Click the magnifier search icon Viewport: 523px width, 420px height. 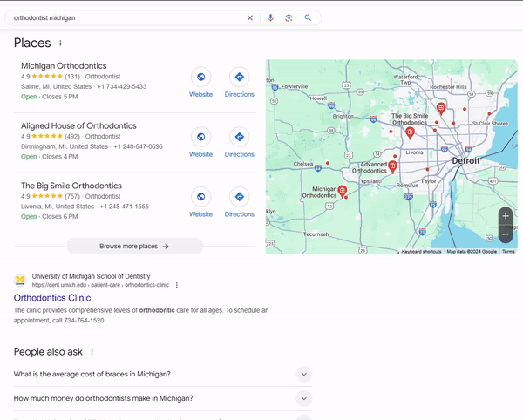point(308,18)
